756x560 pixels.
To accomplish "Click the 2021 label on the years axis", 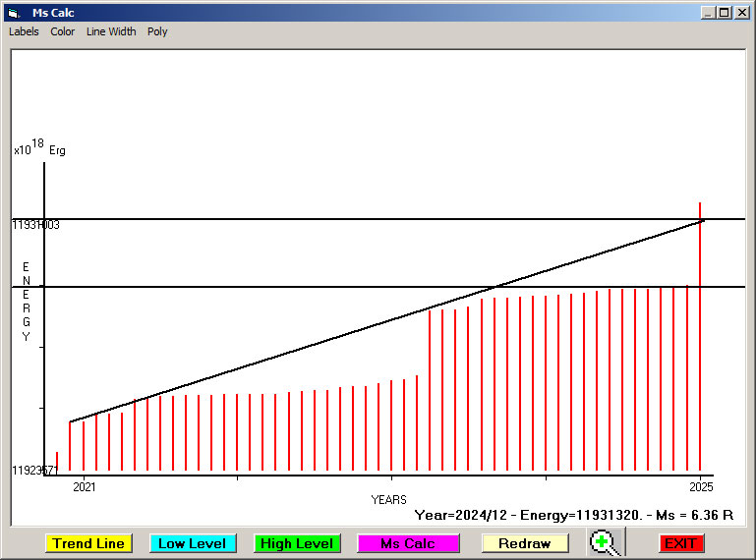I will point(85,486).
